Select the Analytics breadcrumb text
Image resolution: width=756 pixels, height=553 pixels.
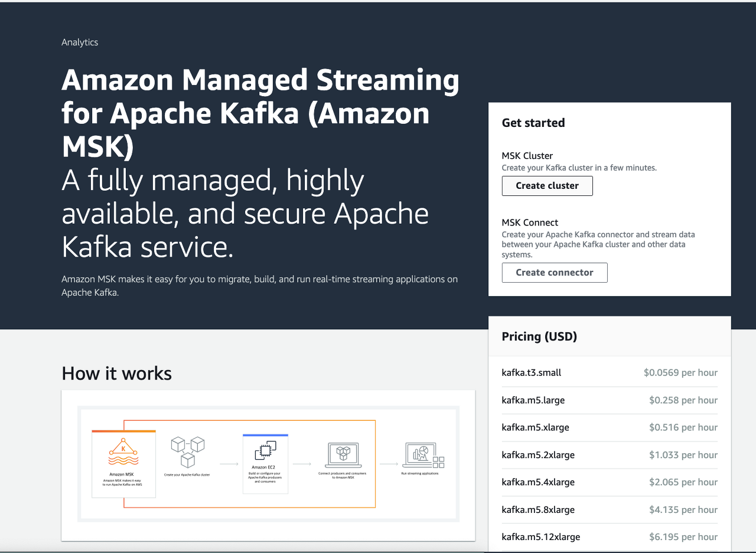pyautogui.click(x=80, y=42)
